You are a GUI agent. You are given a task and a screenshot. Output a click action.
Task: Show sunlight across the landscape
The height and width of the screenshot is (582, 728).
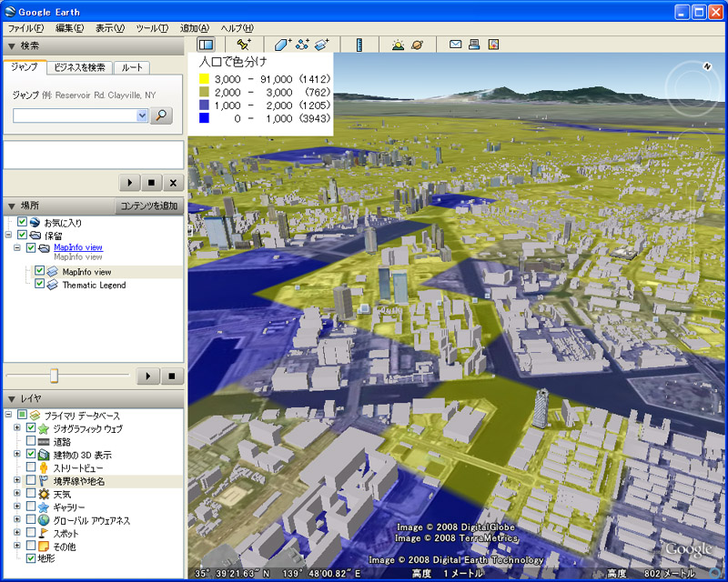click(398, 45)
